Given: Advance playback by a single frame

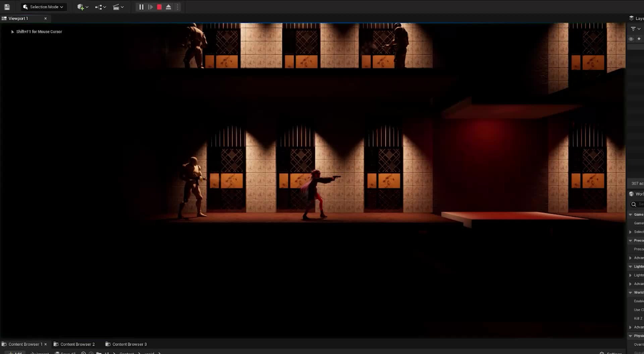Looking at the screenshot, I should [151, 7].
